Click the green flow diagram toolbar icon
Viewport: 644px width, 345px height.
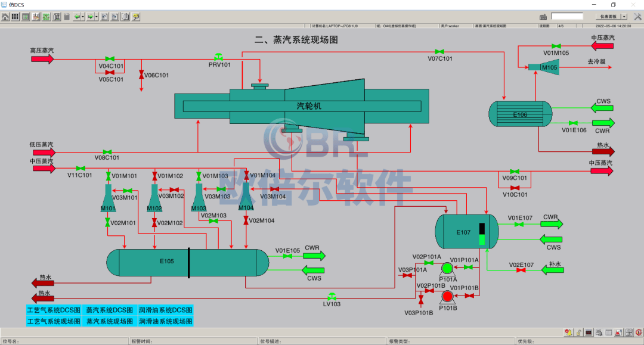tap(46, 17)
